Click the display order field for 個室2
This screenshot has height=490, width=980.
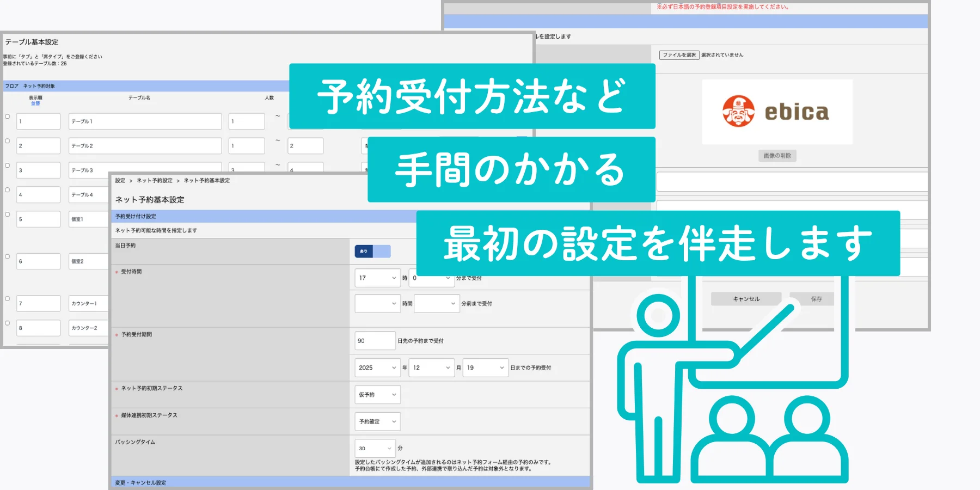click(x=39, y=261)
